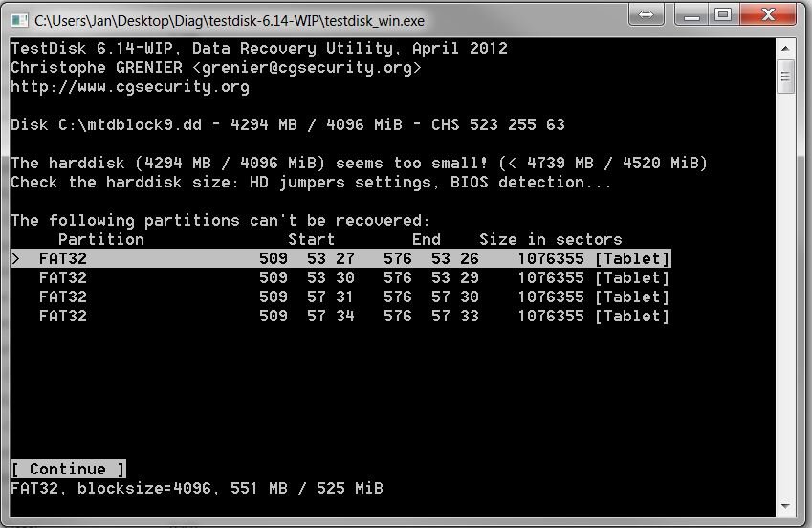Click the 'TestDisk 6.14-WIP' header line
Image resolution: width=812 pixels, height=528 pixels.
(x=259, y=48)
